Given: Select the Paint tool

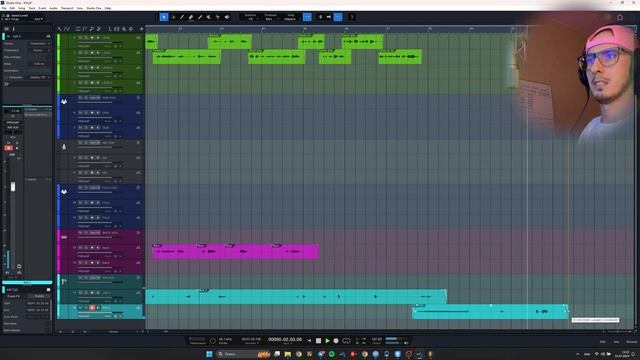Looking at the screenshot, I should pos(200,17).
